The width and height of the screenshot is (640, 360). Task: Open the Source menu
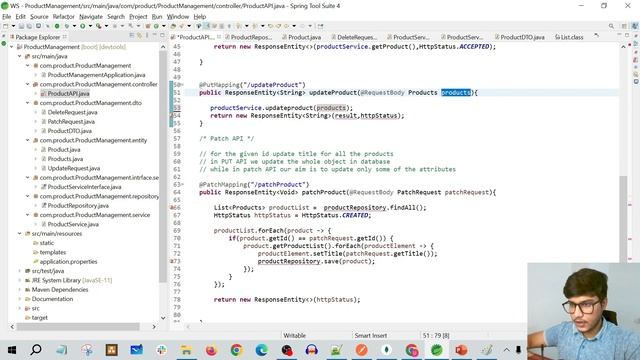click(x=39, y=17)
